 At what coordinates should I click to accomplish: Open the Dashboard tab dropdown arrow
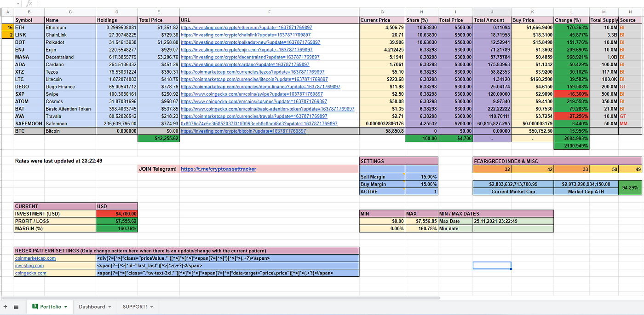[109, 307]
